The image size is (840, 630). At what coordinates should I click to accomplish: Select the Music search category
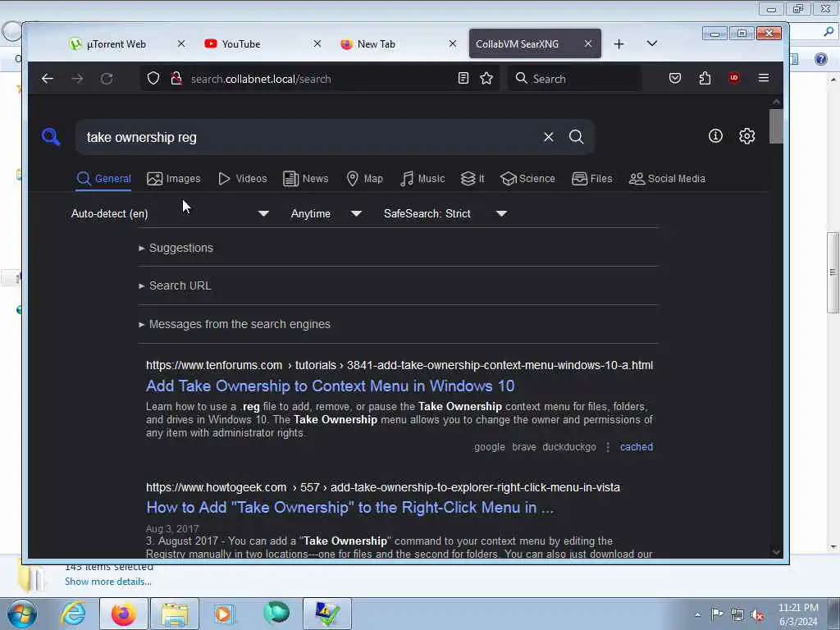click(x=422, y=178)
